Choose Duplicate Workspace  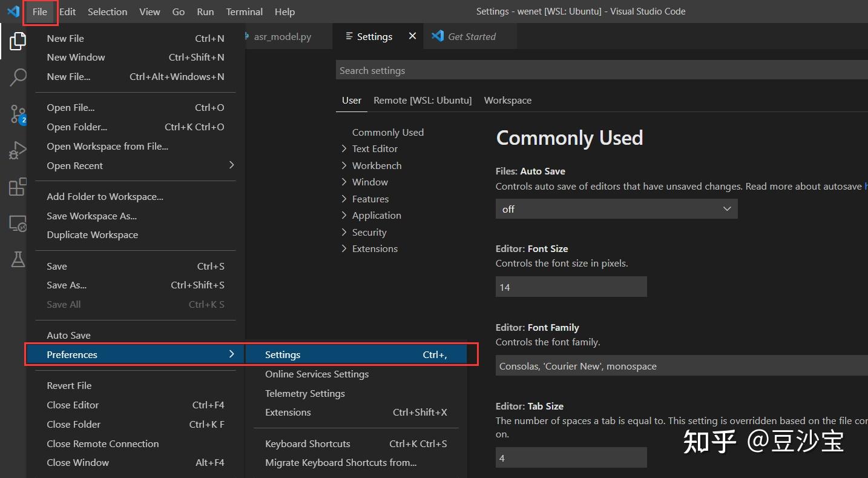(x=136, y=234)
